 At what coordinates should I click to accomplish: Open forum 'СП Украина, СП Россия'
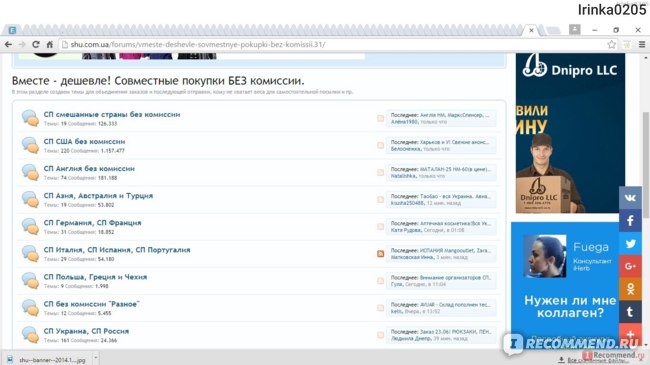(86, 331)
